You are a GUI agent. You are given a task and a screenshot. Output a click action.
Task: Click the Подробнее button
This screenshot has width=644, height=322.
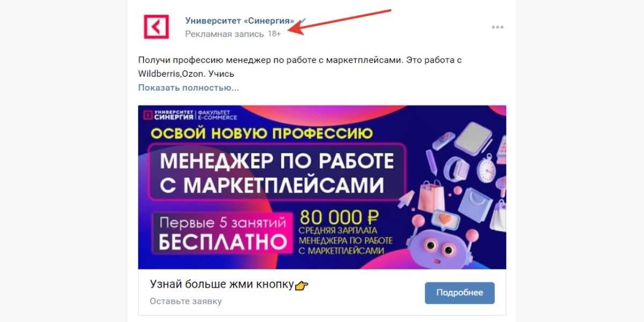(459, 293)
